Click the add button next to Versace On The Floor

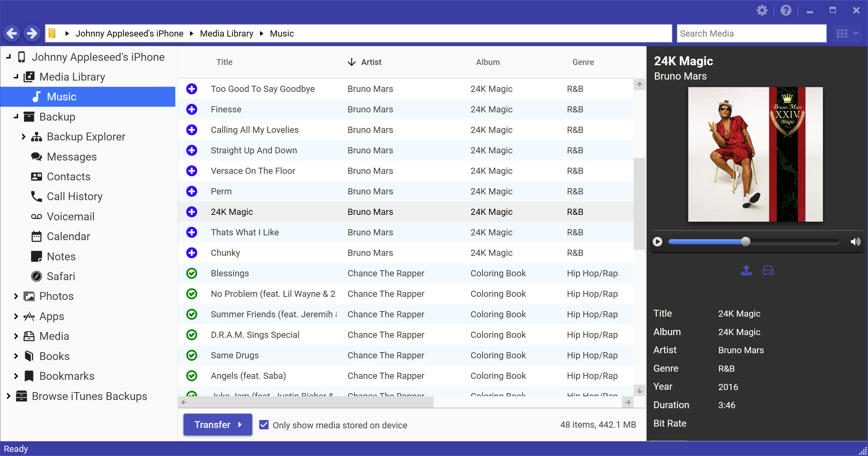click(192, 170)
